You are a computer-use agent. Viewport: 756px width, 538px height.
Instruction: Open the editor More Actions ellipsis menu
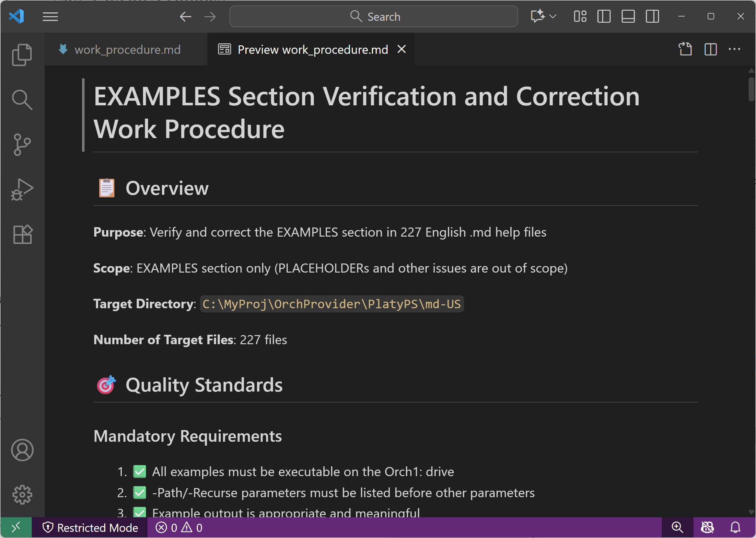point(734,49)
